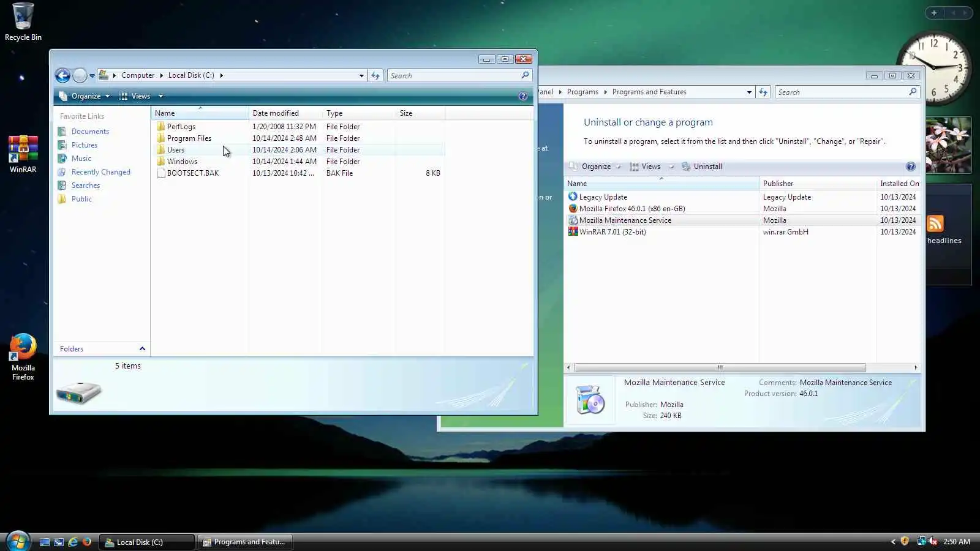Click the RSS feed headlines gadget icon
The image size is (980, 551).
click(x=935, y=223)
